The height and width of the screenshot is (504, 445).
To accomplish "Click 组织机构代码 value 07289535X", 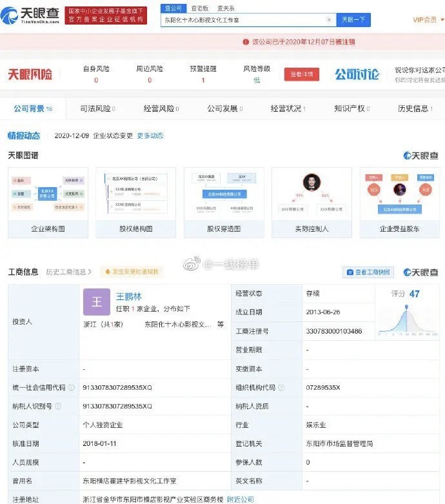I will (x=323, y=388).
